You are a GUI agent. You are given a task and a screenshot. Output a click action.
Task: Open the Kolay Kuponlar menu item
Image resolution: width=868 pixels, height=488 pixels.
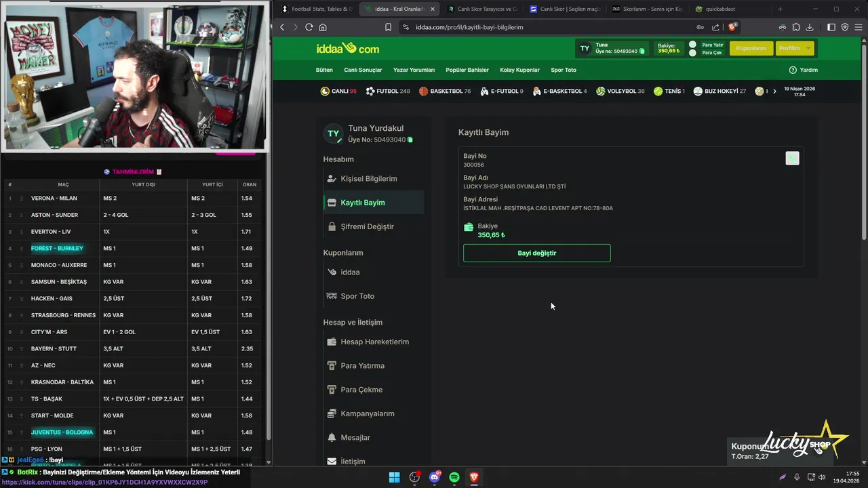click(x=519, y=70)
